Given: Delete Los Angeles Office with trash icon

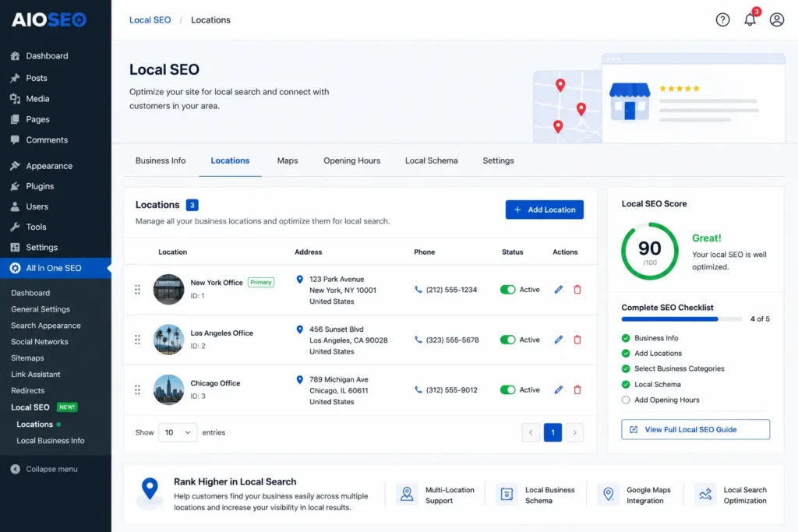Looking at the screenshot, I should [x=577, y=340].
